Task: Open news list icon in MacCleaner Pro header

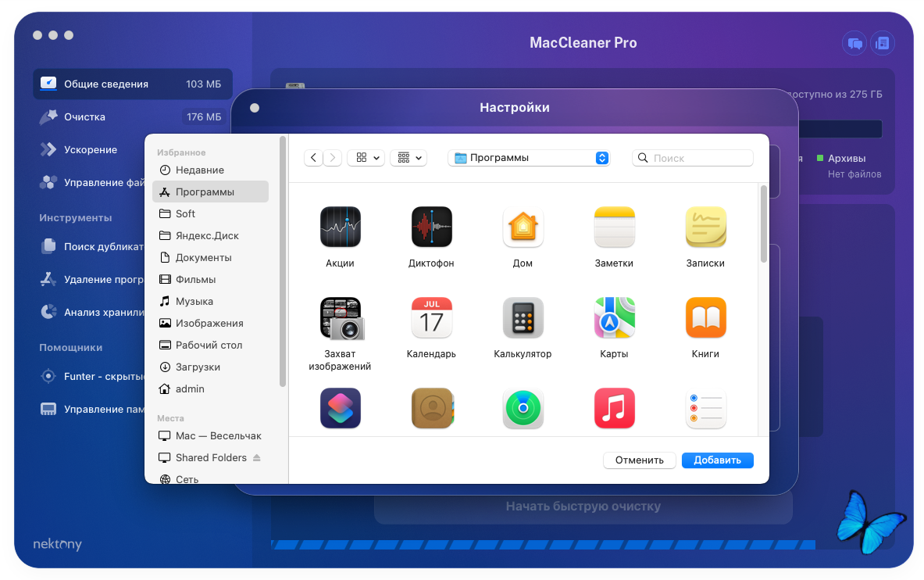Action: (x=882, y=43)
